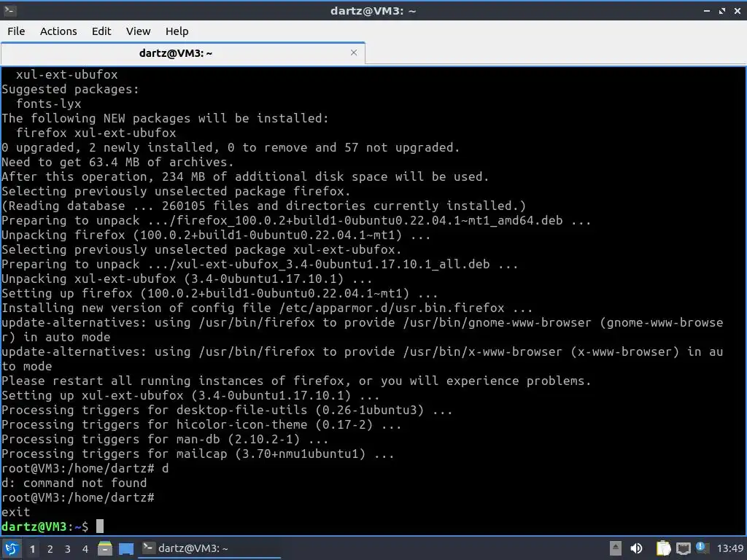747x560 pixels.
Task: Click 'Installing new version of config file' line
Action: coord(267,308)
